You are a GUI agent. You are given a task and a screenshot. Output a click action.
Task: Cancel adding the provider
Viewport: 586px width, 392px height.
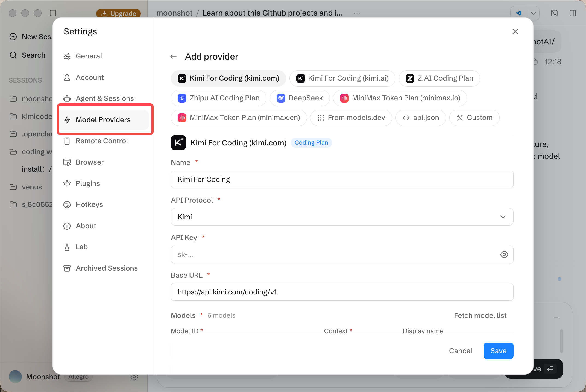pyautogui.click(x=461, y=351)
